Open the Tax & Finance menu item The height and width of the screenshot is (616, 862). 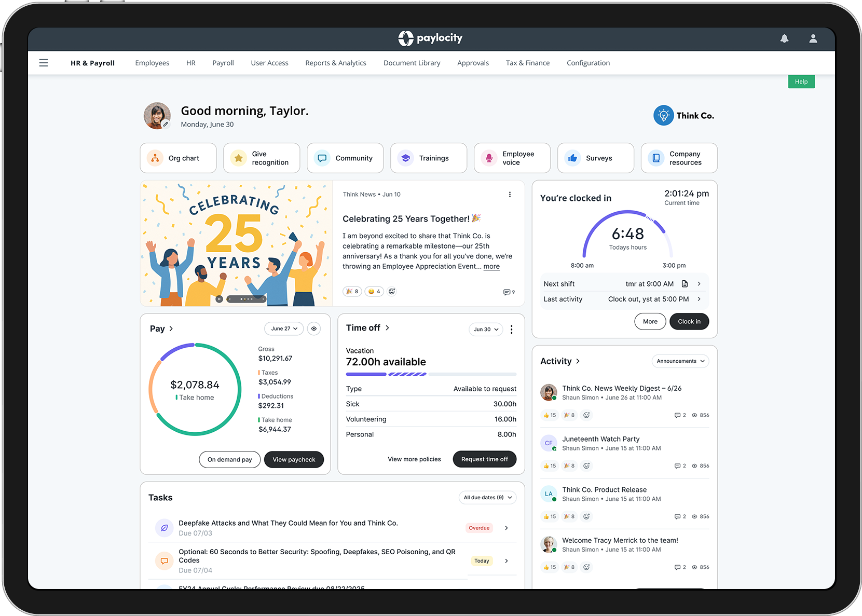pos(527,63)
